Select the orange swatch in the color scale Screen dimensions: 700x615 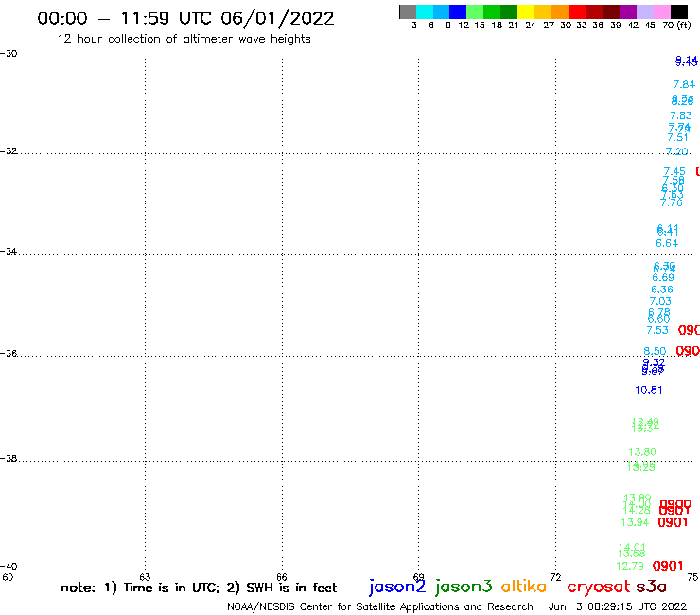pyautogui.click(x=560, y=11)
